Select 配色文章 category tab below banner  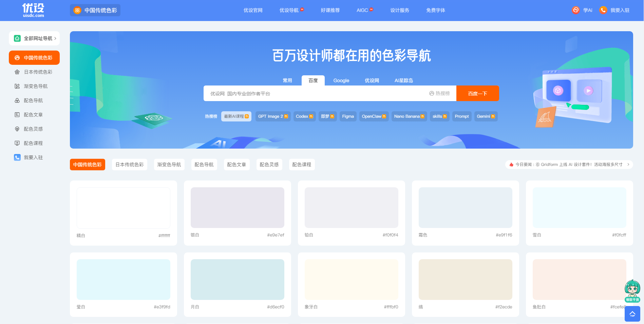(236, 165)
